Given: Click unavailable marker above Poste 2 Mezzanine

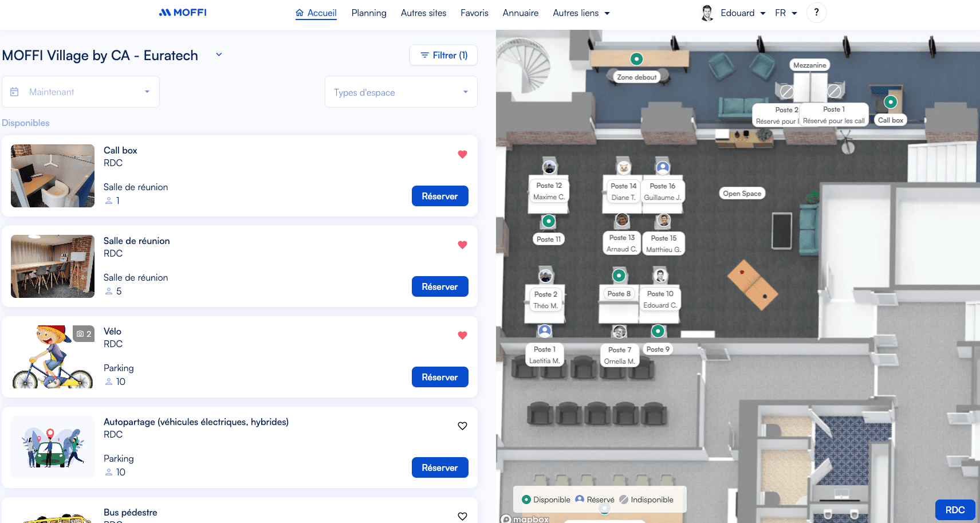Looking at the screenshot, I should click(x=787, y=91).
